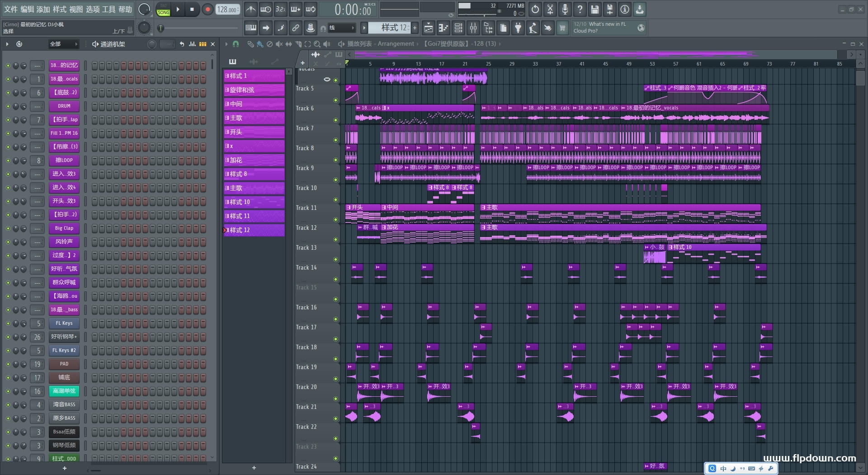
Task: Open the 线 snap dropdown
Action: coord(341,28)
